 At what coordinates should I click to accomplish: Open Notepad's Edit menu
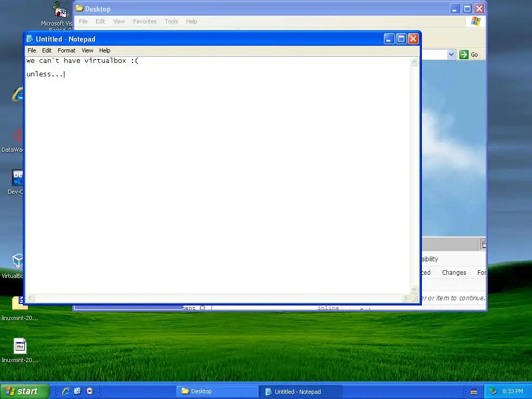coord(46,50)
